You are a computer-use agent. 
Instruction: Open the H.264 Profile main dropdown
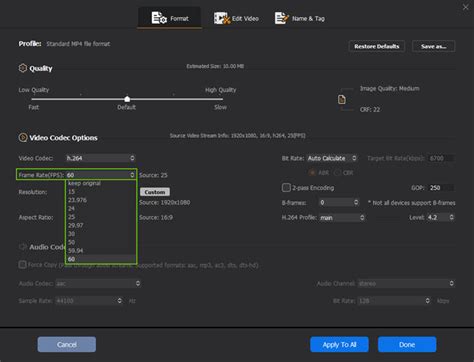[x=342, y=217]
